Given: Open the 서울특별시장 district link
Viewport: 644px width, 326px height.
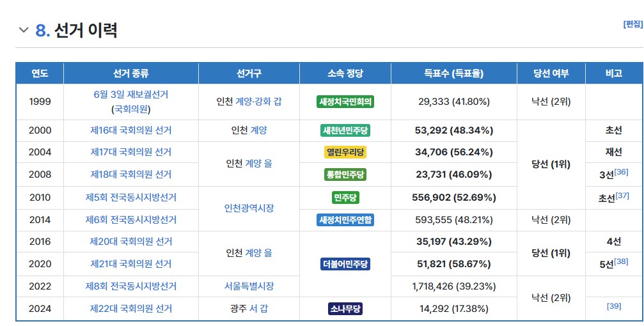Looking at the screenshot, I should point(249,286).
